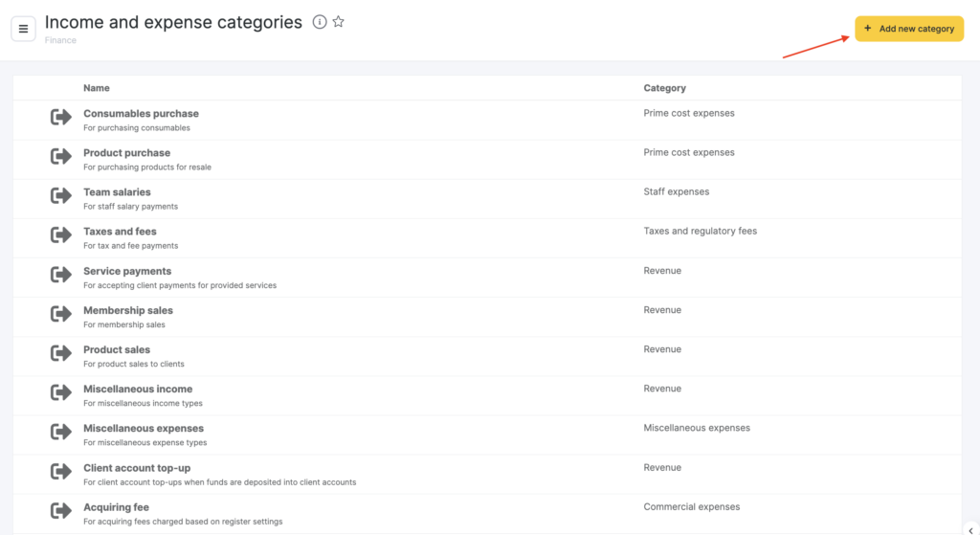Click the Name column header

pos(97,88)
